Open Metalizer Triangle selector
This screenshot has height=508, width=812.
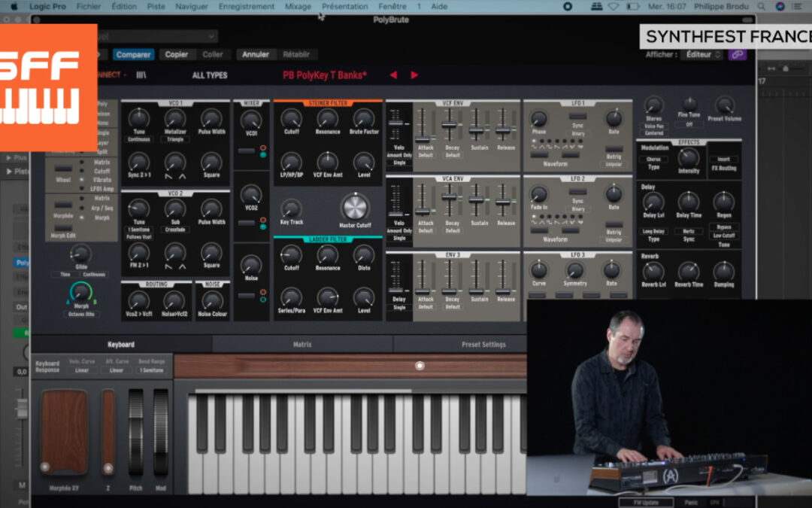point(175,139)
